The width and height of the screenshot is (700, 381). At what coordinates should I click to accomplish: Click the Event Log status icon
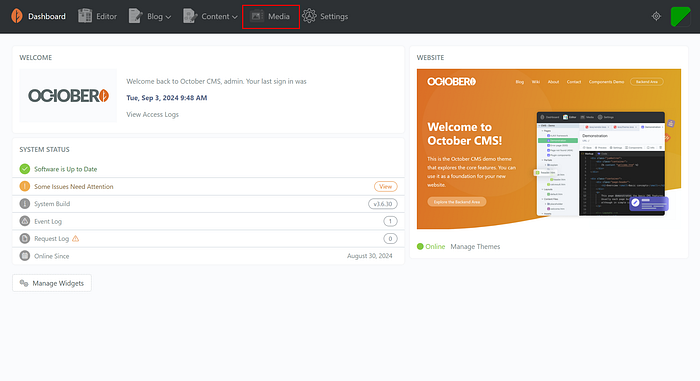tap(25, 221)
